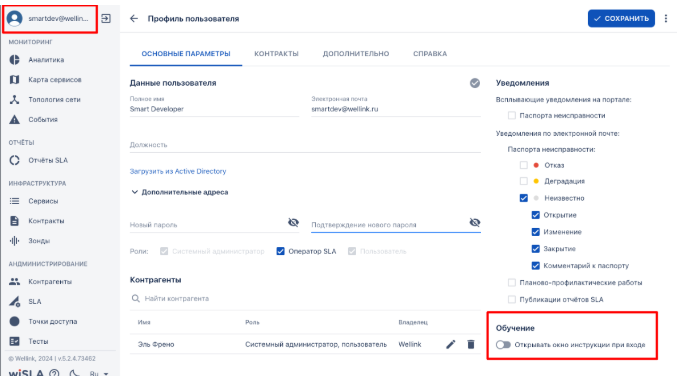The image size is (677, 376).
Task: Edit the Эль Френо counterparty row
Action: [x=450, y=344]
